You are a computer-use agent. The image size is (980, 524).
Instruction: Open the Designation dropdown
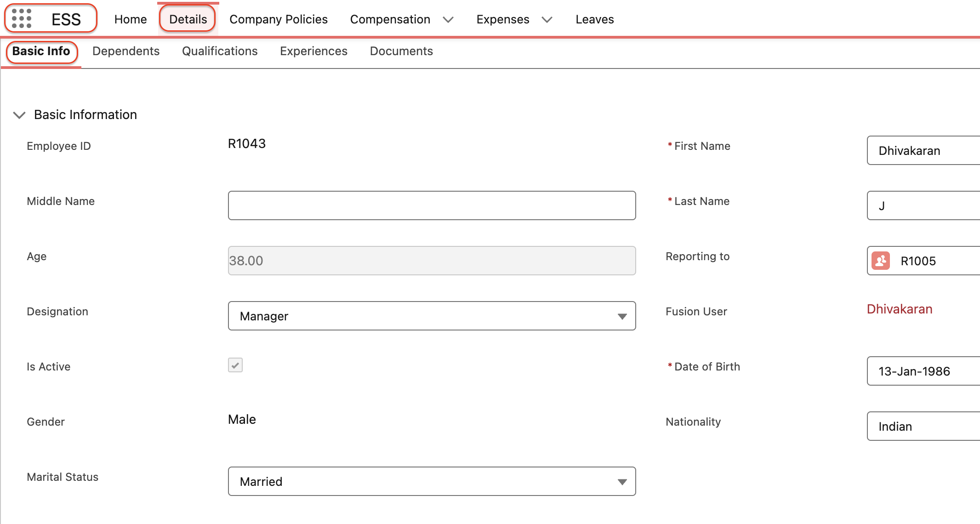[431, 316]
